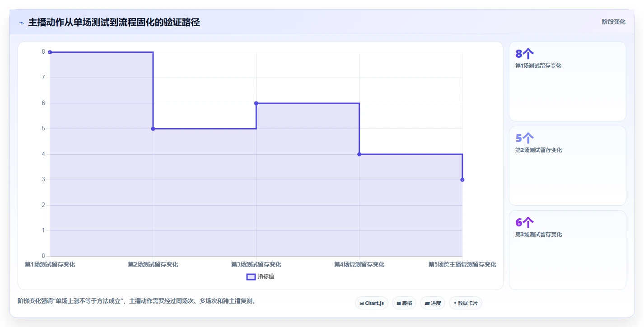The width and height of the screenshot is (644, 327).
Task: Click the y-axis value 8
Action: click(x=44, y=52)
